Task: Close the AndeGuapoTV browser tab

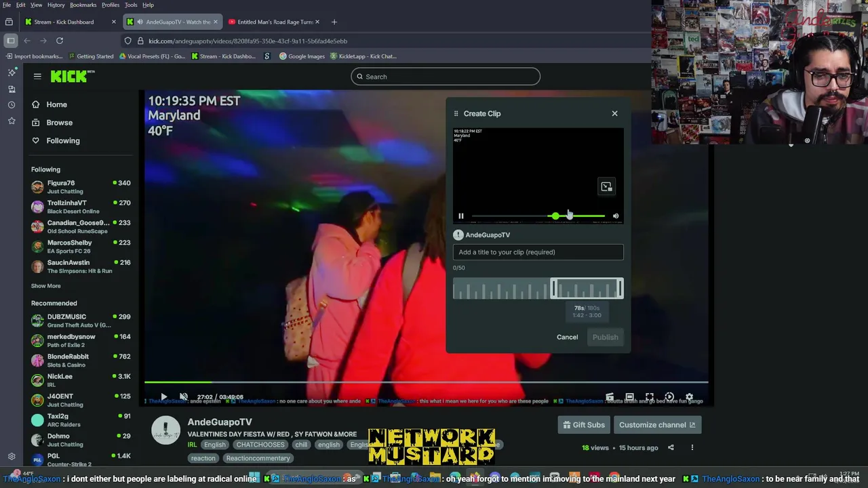Action: (216, 22)
